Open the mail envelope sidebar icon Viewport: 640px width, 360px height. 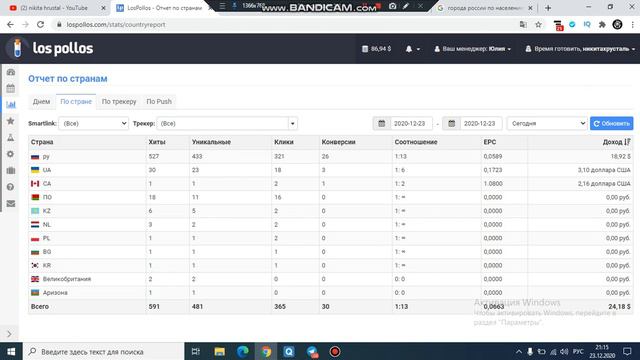[11, 203]
